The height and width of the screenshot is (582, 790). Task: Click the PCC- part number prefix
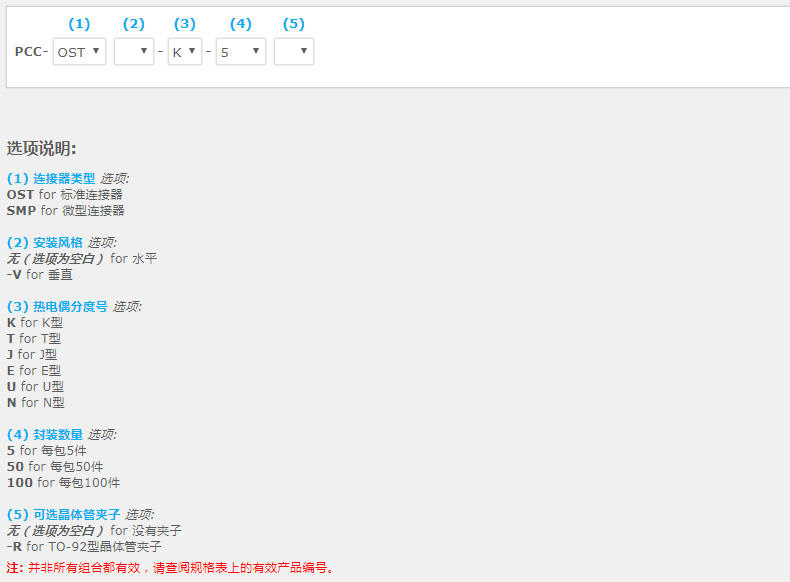[31, 52]
